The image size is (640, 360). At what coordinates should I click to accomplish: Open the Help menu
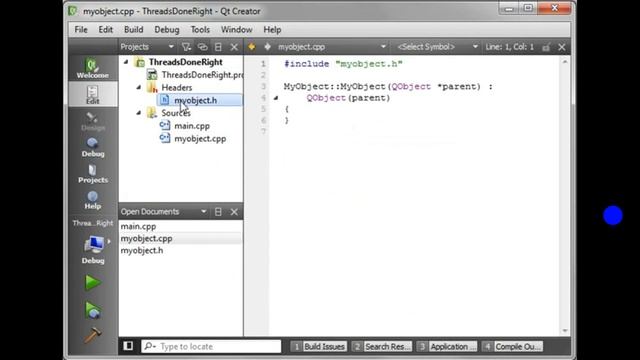(x=272, y=30)
